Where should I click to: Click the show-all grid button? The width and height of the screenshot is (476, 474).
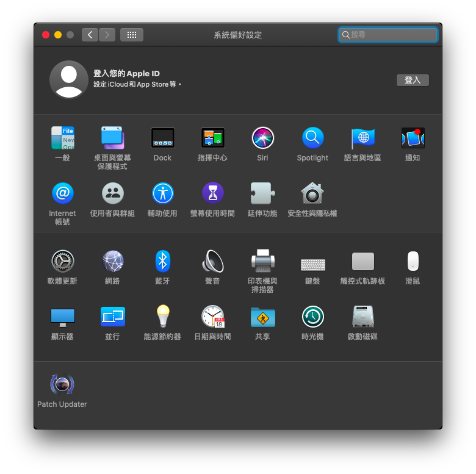[132, 35]
